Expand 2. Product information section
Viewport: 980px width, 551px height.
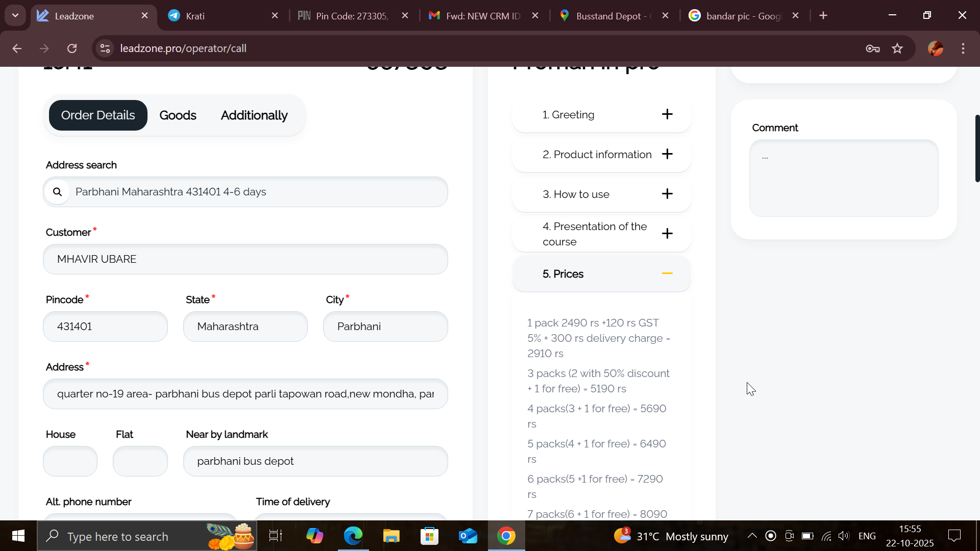pyautogui.click(x=667, y=154)
